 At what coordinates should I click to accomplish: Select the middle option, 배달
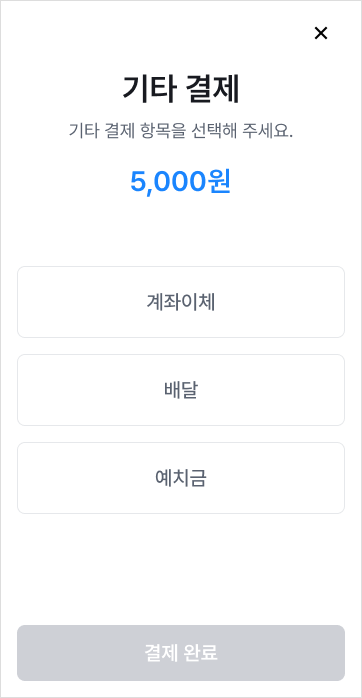tap(181, 390)
